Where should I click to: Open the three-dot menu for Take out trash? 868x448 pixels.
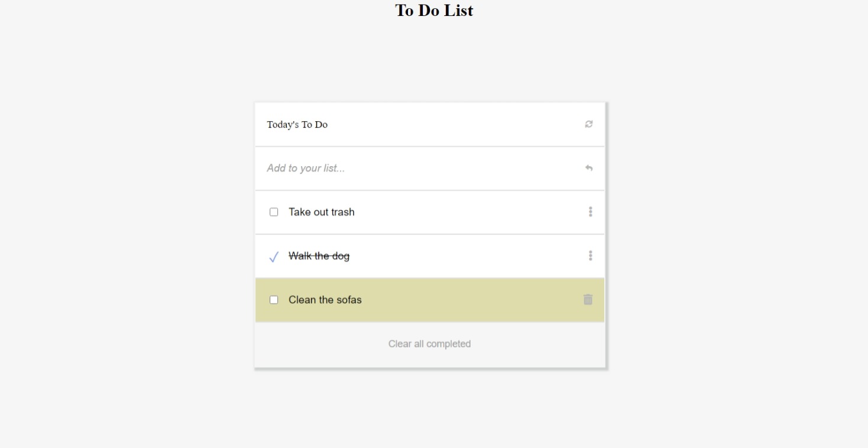(x=590, y=212)
